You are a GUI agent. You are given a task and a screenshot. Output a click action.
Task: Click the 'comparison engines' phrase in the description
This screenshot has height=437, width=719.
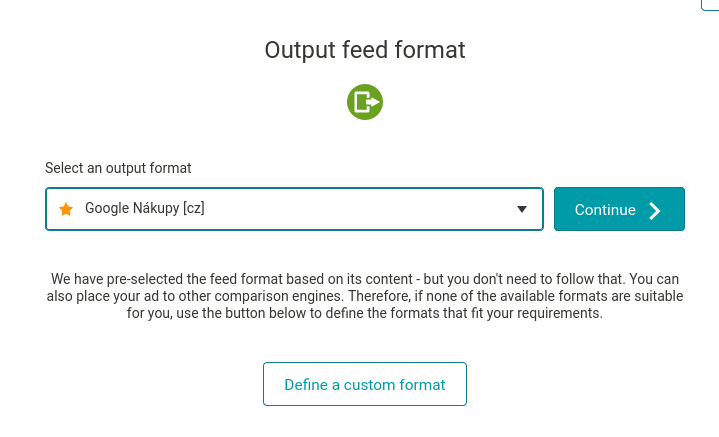278,296
